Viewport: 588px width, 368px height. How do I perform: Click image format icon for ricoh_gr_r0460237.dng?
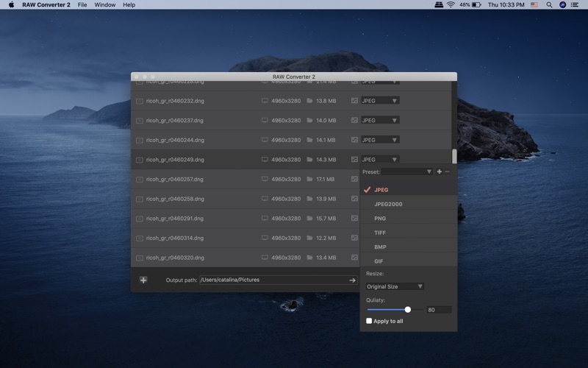pyautogui.click(x=354, y=120)
